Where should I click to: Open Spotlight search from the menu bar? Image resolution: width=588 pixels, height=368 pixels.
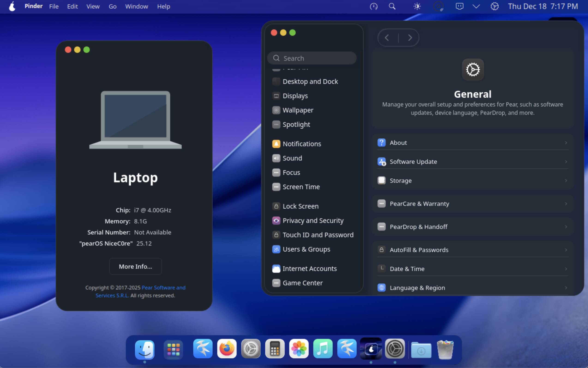point(392,6)
